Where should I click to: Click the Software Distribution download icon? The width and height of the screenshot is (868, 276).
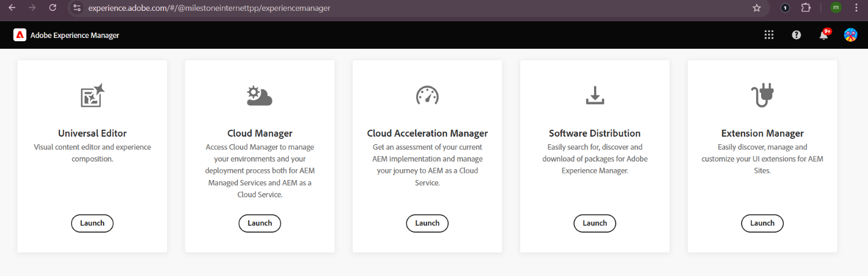595,95
